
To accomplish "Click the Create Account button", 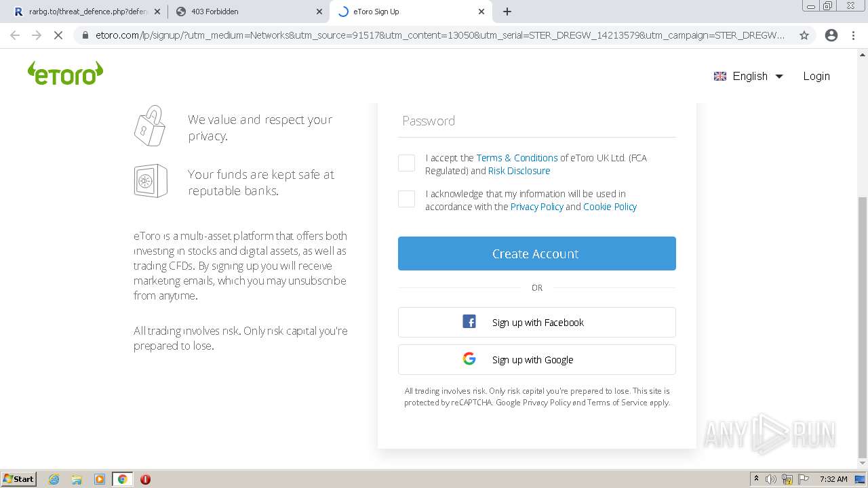I will (537, 253).
